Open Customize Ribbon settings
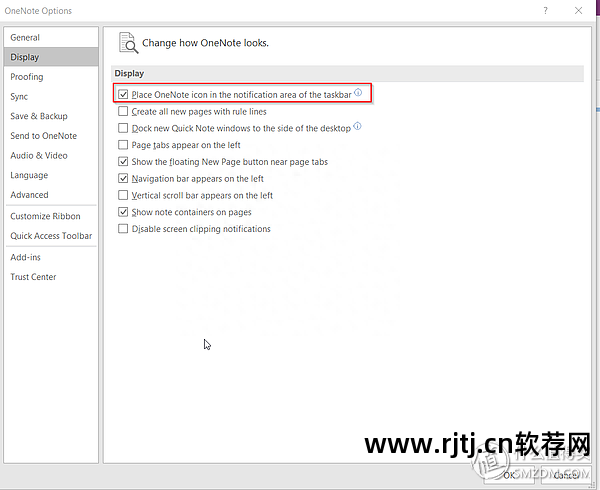This screenshot has height=490, width=600. (51, 216)
